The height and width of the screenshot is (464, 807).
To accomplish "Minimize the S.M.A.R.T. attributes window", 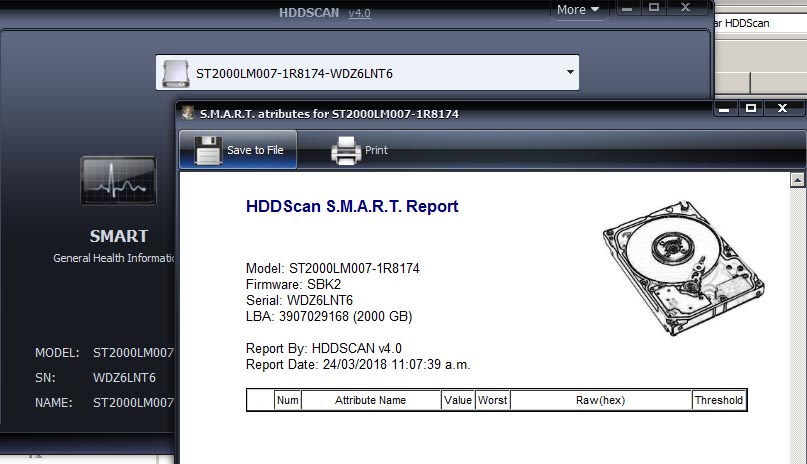I will coord(724,109).
